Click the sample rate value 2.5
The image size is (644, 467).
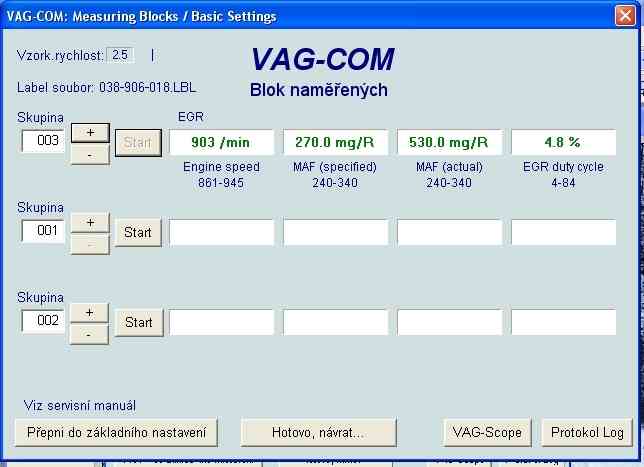pos(120,55)
